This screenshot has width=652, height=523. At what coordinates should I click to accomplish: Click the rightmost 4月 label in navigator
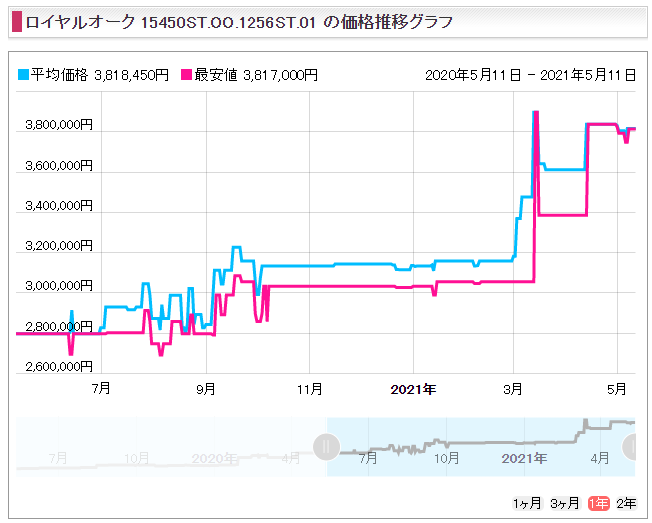(x=600, y=458)
